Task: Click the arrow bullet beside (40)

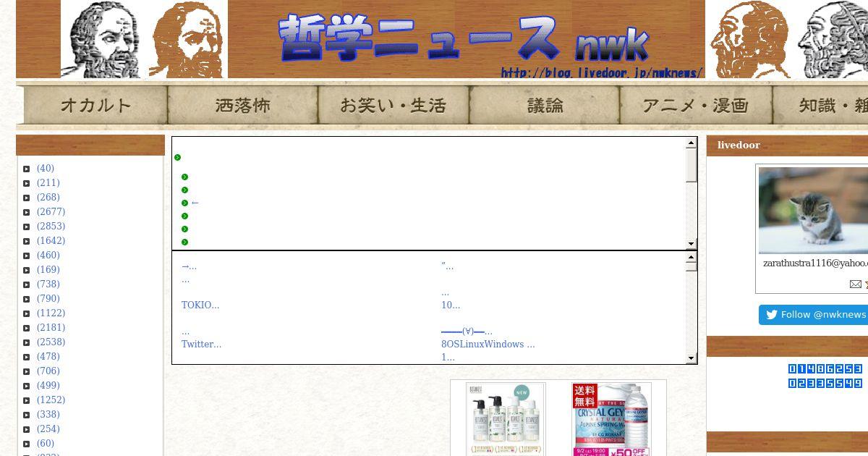Action: pos(27,169)
